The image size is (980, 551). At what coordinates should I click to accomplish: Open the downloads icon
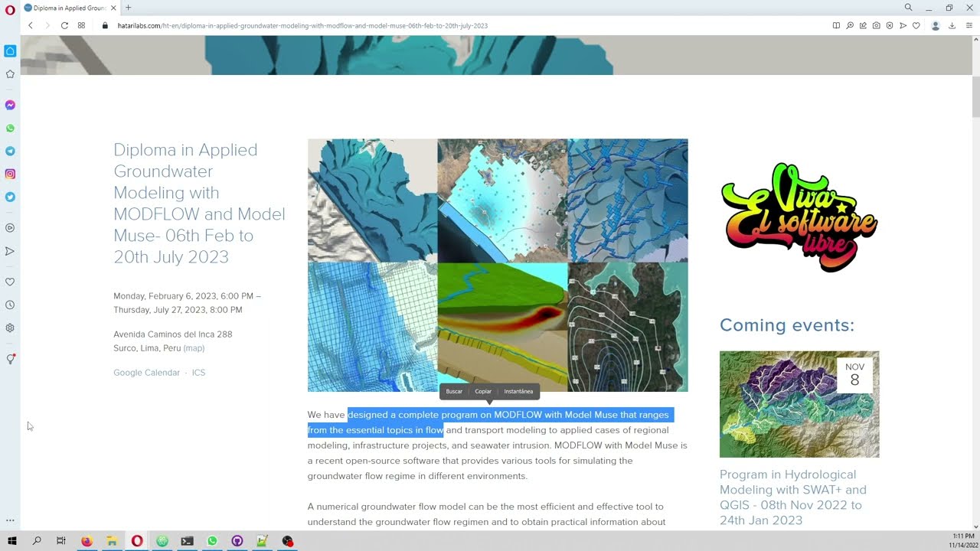click(x=952, y=25)
